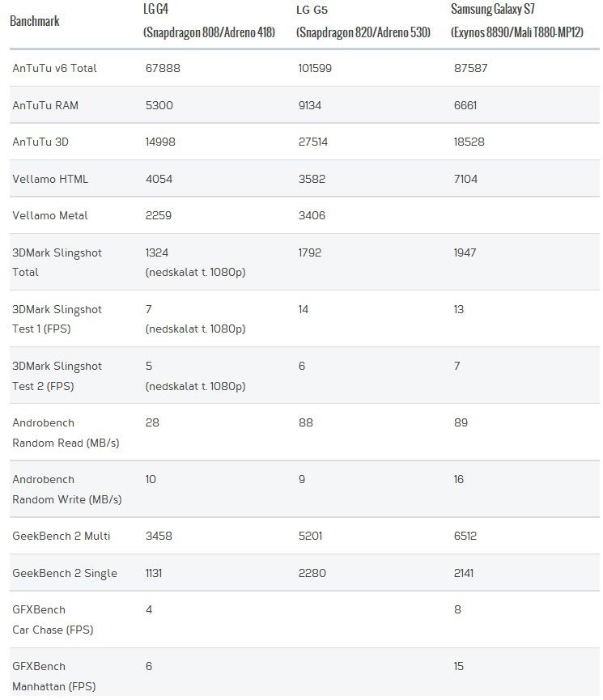Click the LG G5 column header
The width and height of the screenshot is (603, 700).
coord(362,21)
